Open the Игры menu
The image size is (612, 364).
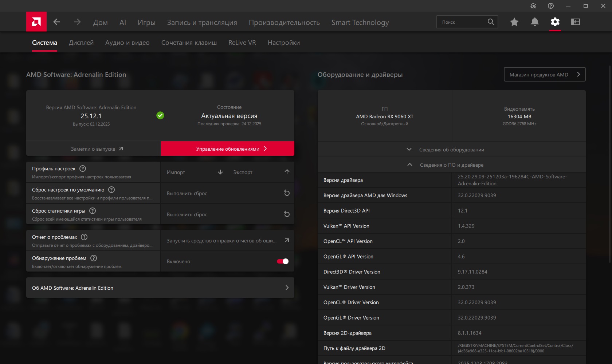coord(146,23)
